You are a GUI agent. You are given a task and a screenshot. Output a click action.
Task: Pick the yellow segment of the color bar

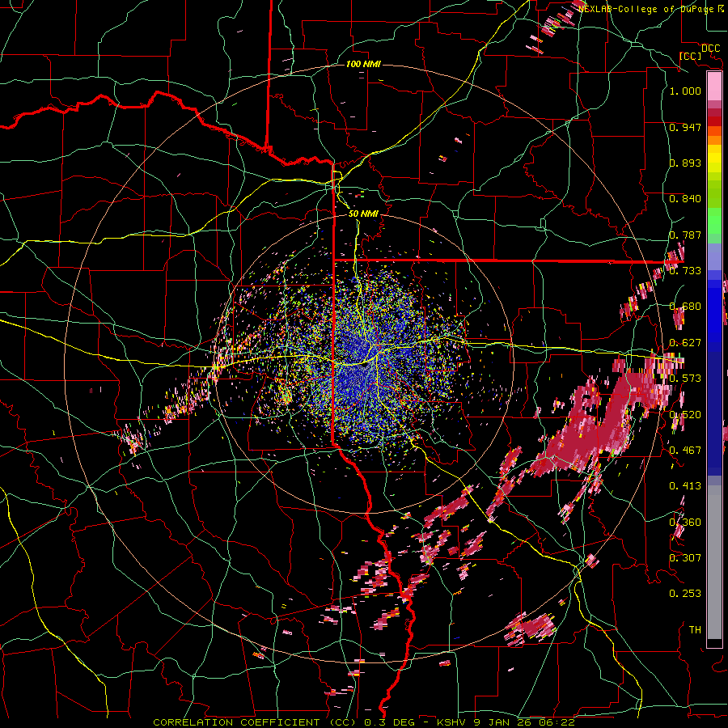tap(714, 159)
